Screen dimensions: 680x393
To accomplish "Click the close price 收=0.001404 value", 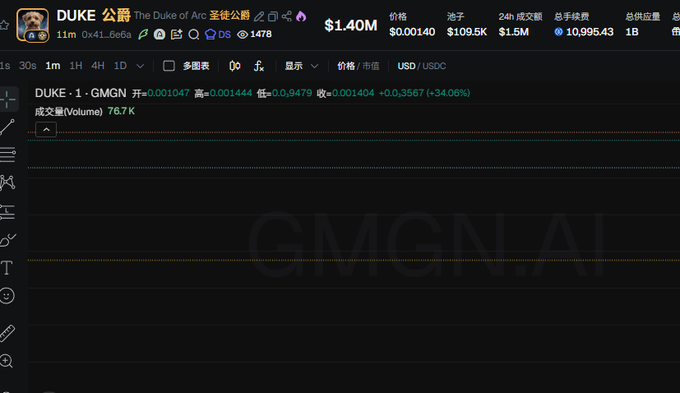I will pos(345,93).
